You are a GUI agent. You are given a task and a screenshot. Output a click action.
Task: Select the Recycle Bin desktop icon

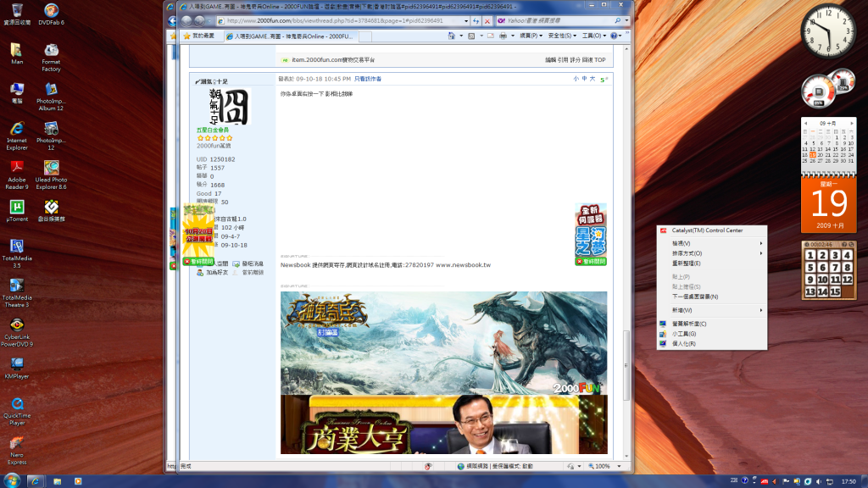[17, 15]
